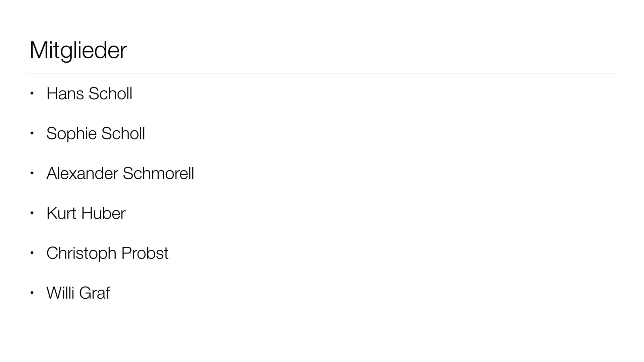The image size is (644, 362).
Task: Click the surname Graf
Action: tap(94, 293)
